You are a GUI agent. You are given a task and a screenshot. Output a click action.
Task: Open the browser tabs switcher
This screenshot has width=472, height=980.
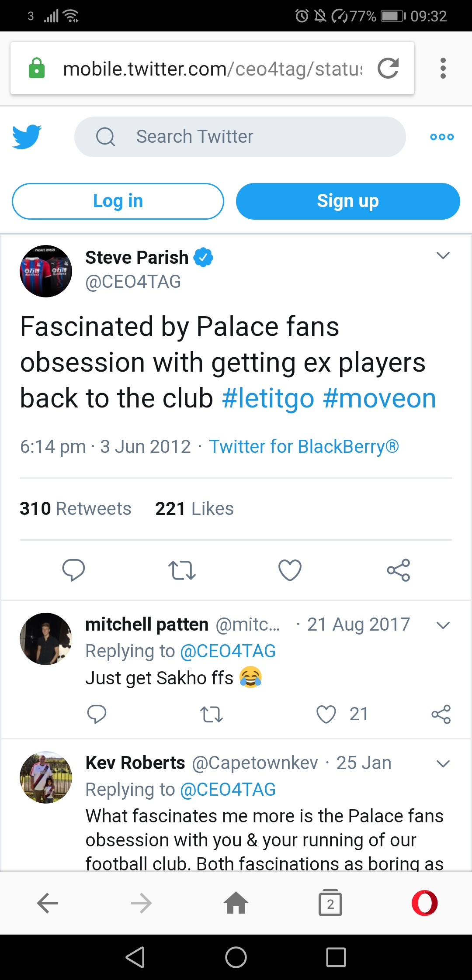[330, 903]
